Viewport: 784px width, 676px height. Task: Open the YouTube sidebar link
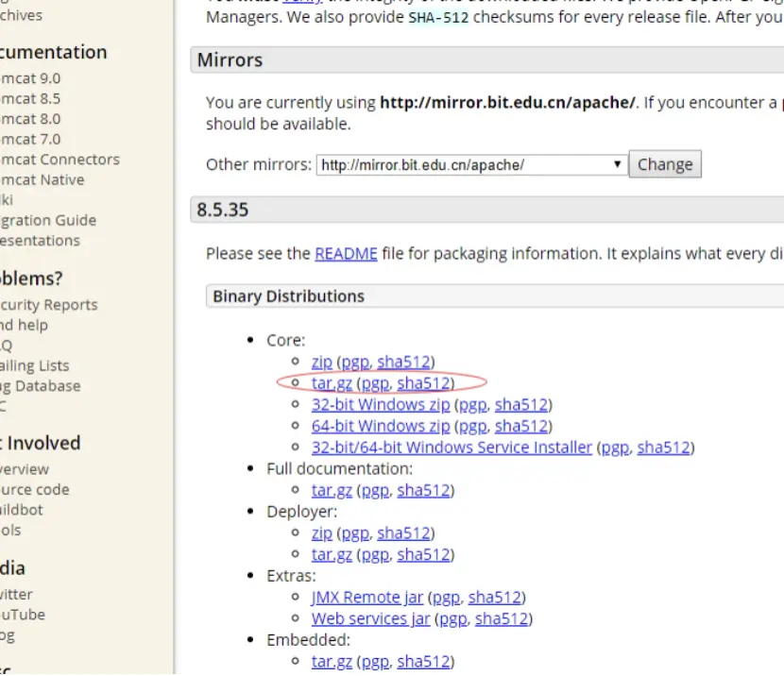coord(23,615)
